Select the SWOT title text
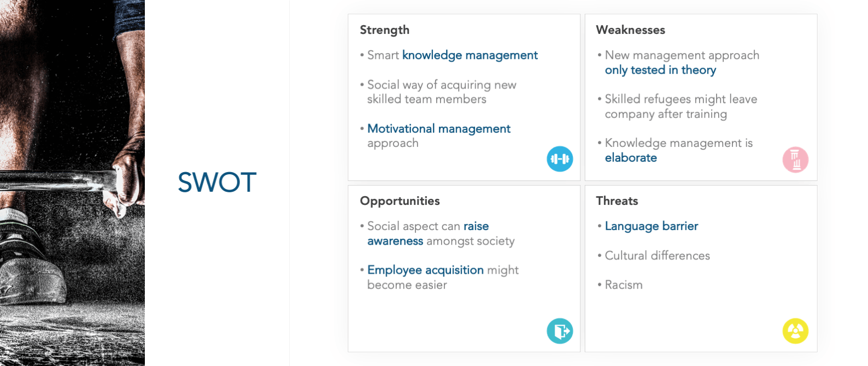Screen dimensions: 868x366 [217, 182]
